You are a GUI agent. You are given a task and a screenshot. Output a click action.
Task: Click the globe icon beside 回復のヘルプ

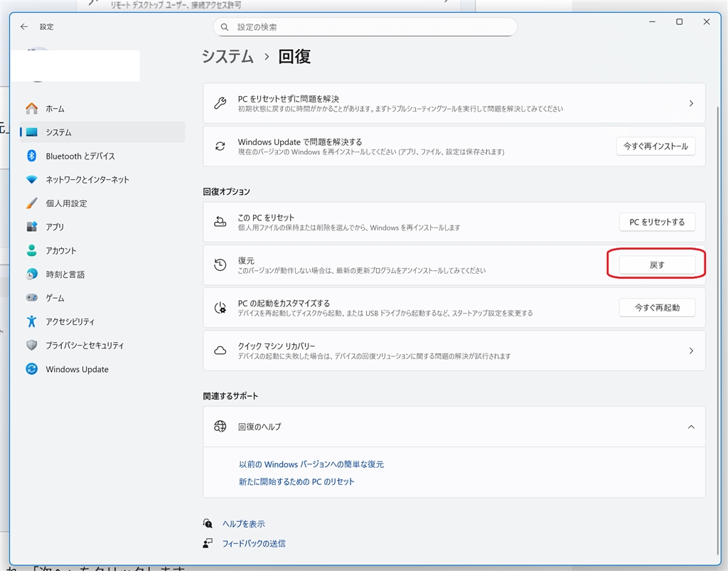click(220, 426)
